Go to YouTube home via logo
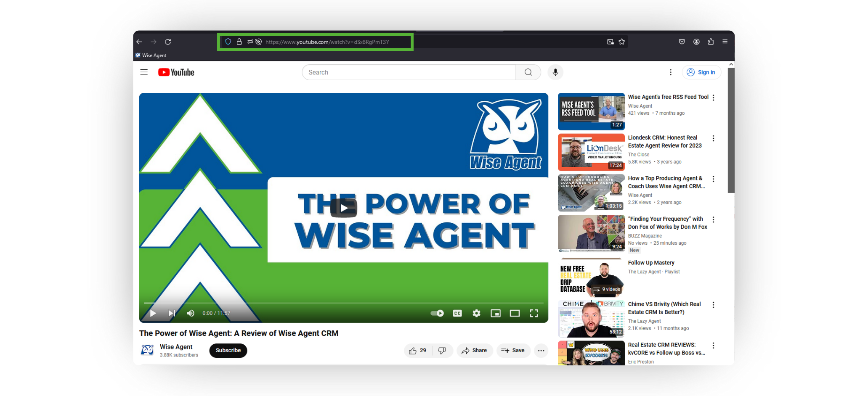 (176, 72)
